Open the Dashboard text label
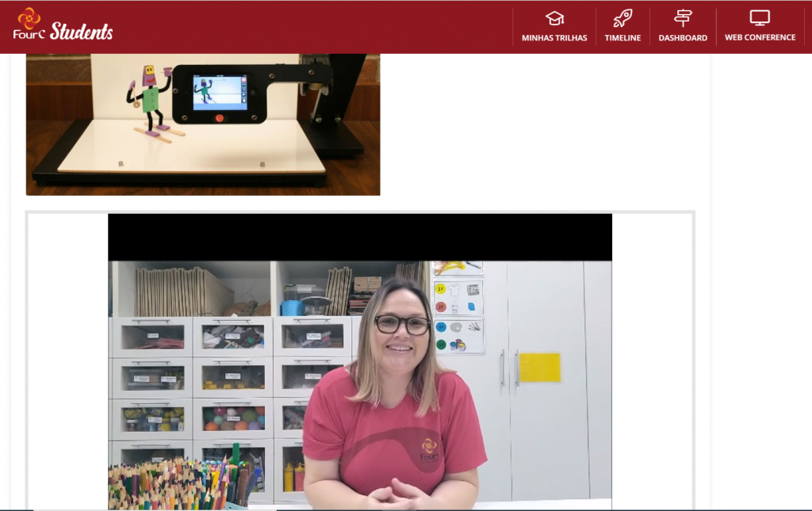Screen dimensions: 812x511 (683, 38)
